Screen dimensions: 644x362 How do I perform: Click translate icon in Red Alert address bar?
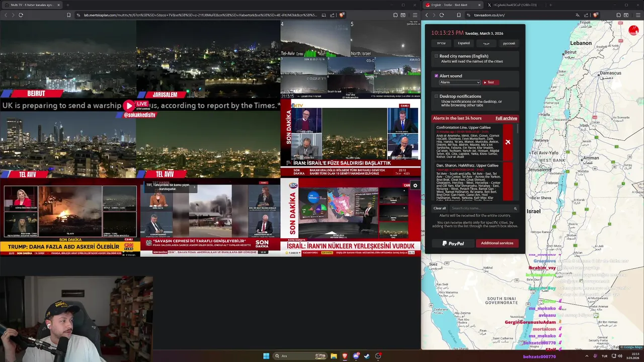tap(578, 15)
